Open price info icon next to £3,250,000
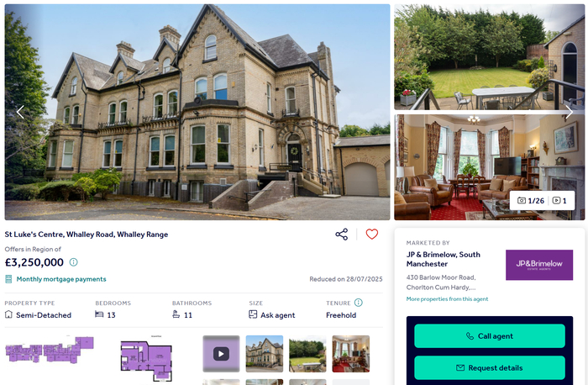 click(x=74, y=262)
